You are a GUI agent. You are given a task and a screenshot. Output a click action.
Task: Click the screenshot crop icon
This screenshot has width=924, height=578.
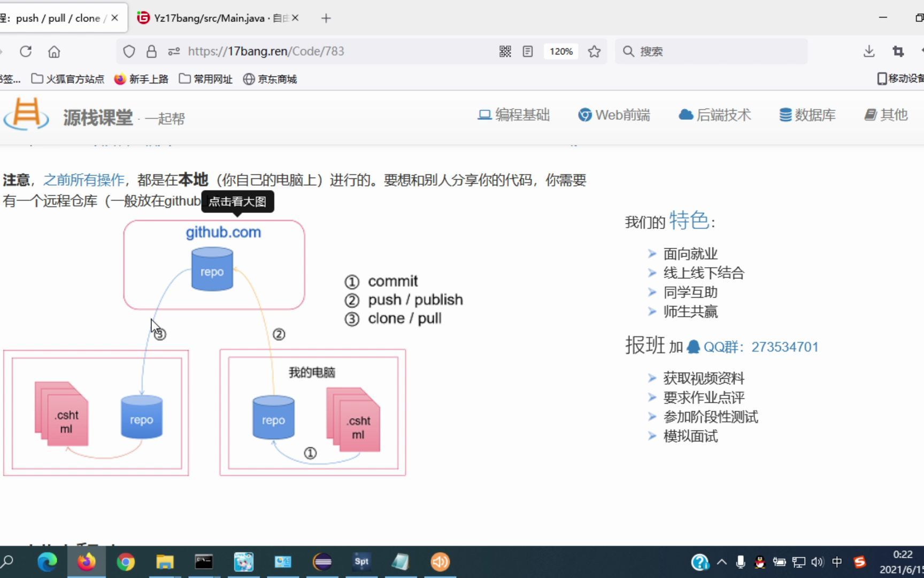898,51
